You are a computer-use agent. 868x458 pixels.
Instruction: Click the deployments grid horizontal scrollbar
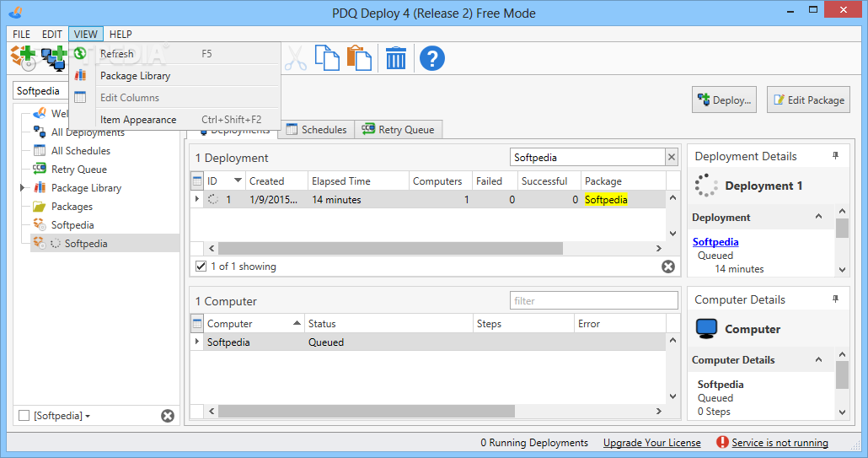[390, 248]
